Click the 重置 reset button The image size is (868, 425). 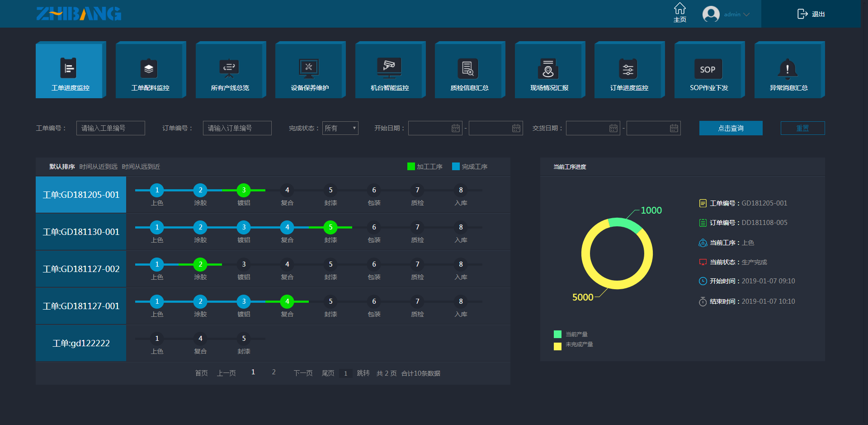(802, 128)
